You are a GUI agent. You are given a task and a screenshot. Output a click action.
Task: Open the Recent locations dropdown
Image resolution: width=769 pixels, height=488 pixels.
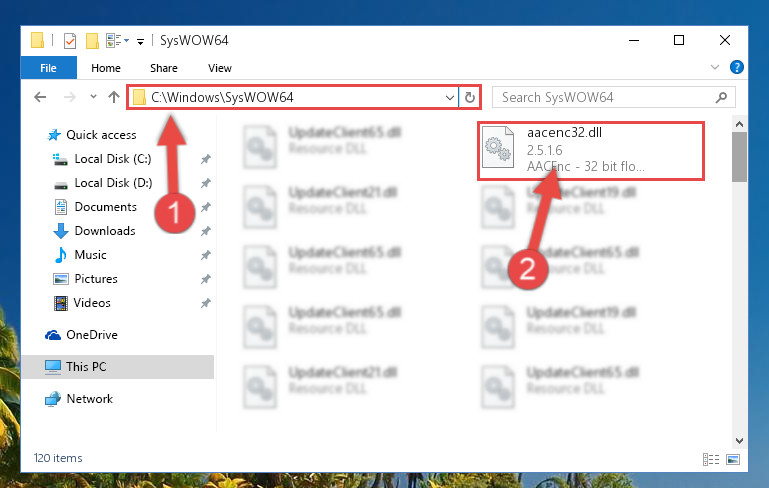[x=93, y=97]
